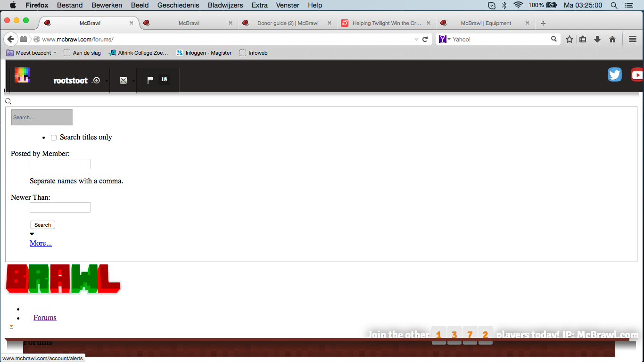
Task: Open the Infoweb bookmark
Action: coord(254,53)
